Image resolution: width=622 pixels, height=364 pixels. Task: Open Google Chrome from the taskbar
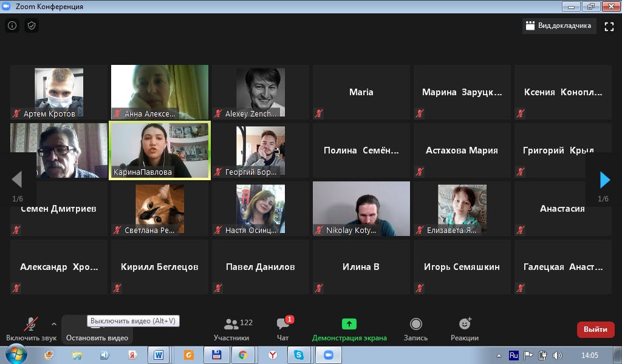point(243,355)
